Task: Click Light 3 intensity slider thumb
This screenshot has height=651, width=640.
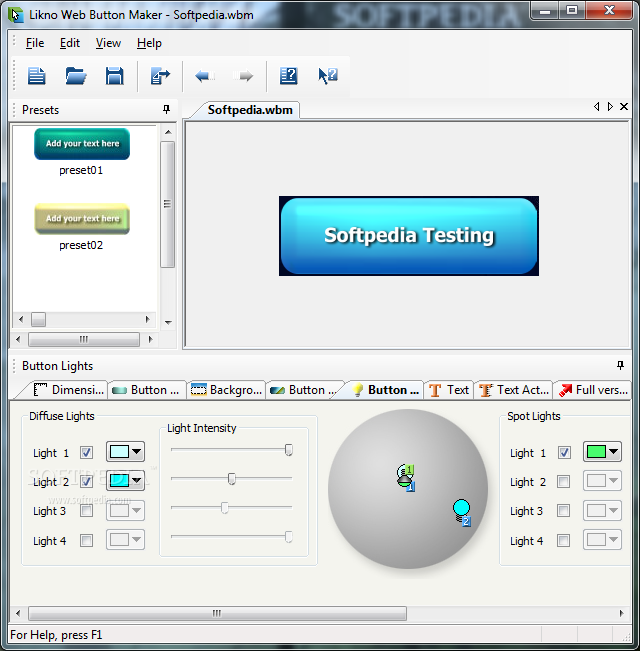Action: tap(225, 508)
